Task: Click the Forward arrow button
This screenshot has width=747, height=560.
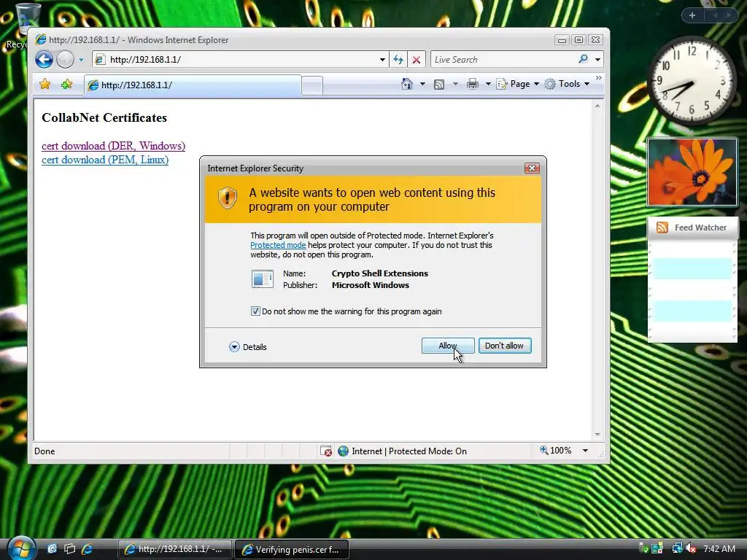Action: (65, 60)
